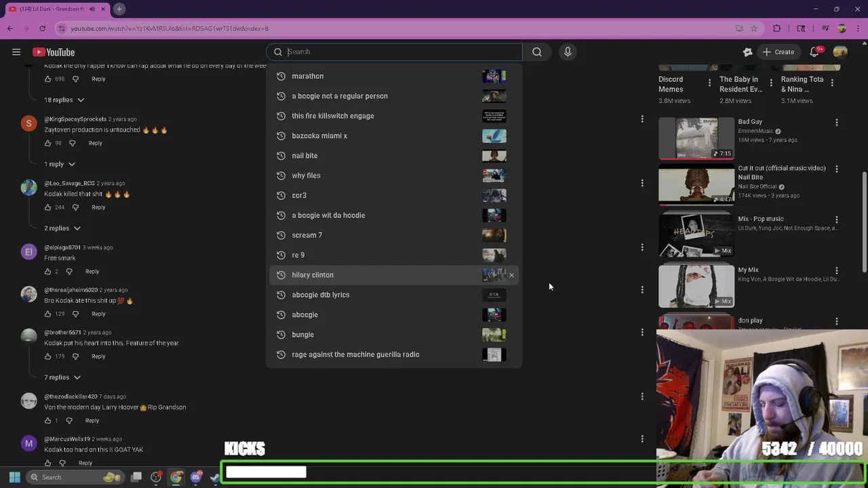Expand the 2 replies thread
The width and height of the screenshot is (868, 488).
click(62, 228)
